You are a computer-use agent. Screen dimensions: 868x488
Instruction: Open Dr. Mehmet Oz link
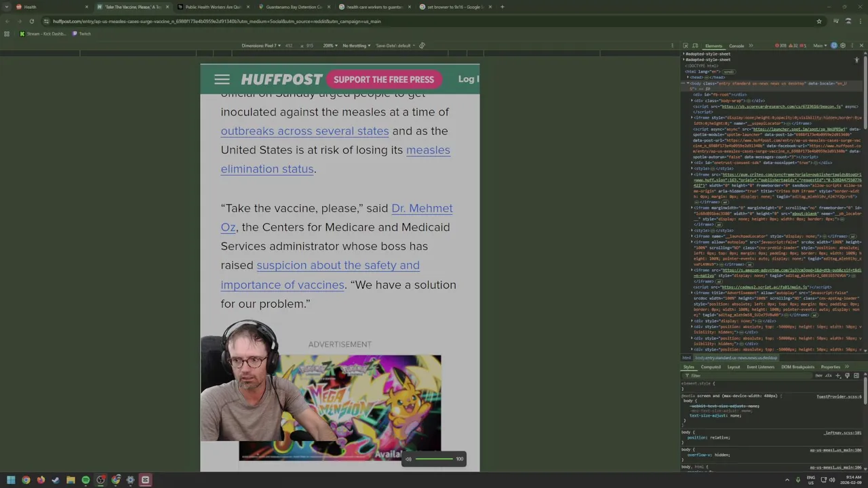pyautogui.click(x=336, y=218)
